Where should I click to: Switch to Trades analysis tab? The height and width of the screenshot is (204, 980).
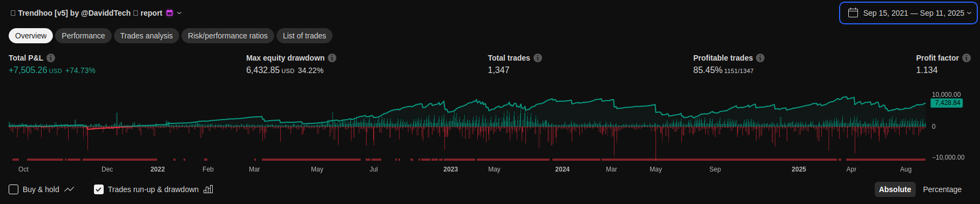click(x=146, y=36)
